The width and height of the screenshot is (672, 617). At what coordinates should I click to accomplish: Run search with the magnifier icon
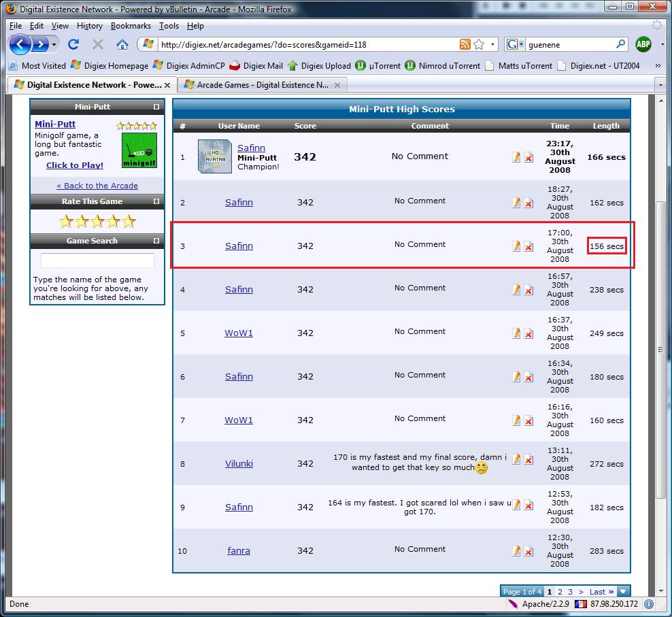click(620, 44)
